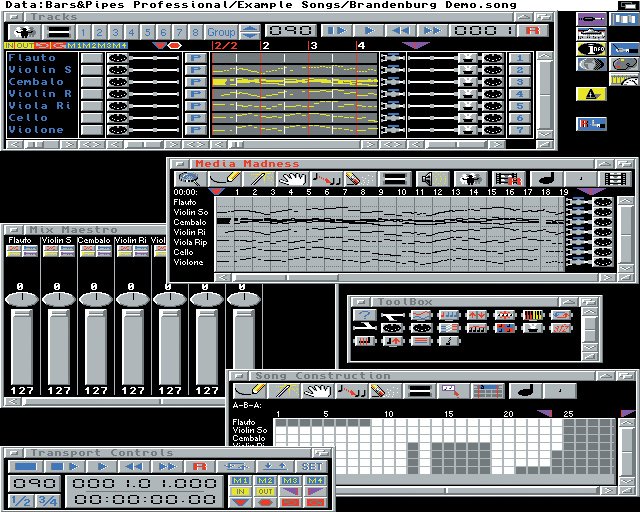The image size is (640, 512).
Task: Click Tracks window vertical scroll down arrow
Action: [544, 134]
